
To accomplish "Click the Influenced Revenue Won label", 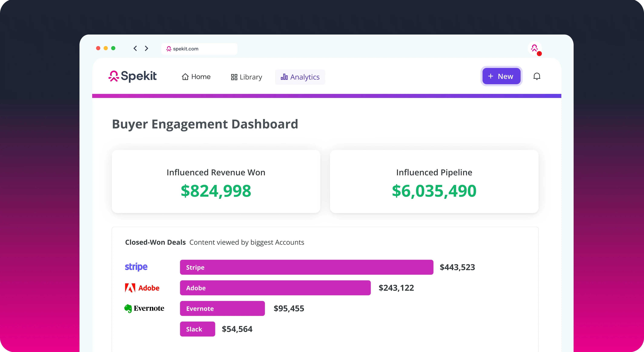I will [216, 172].
